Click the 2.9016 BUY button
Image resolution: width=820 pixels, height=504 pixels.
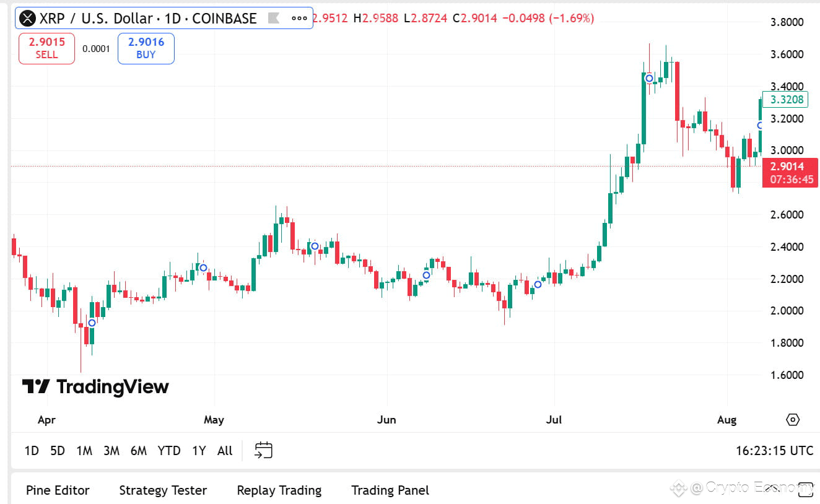pos(146,48)
